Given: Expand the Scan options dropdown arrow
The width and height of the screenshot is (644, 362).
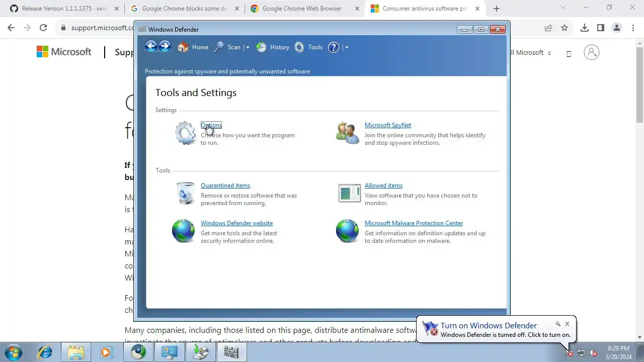Looking at the screenshot, I should 247,47.
